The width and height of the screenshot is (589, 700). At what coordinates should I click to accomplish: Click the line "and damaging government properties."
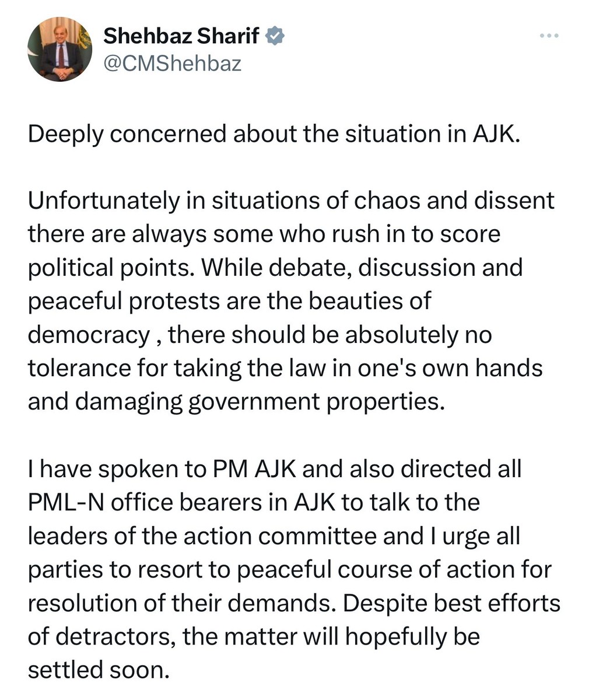(x=236, y=401)
